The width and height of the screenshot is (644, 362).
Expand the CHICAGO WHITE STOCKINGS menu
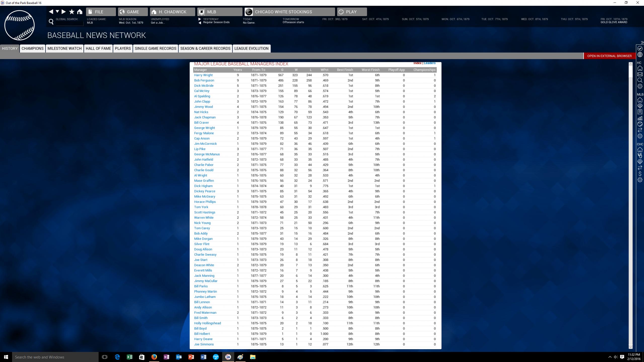[289, 12]
